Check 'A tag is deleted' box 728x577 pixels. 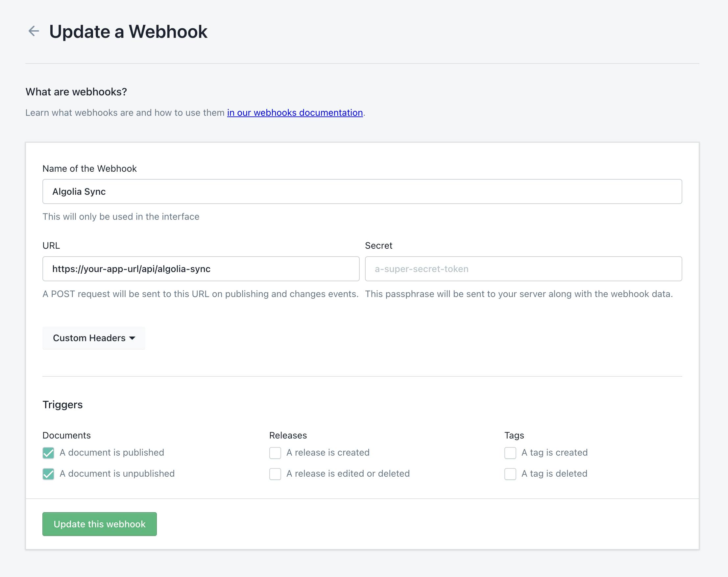point(510,474)
